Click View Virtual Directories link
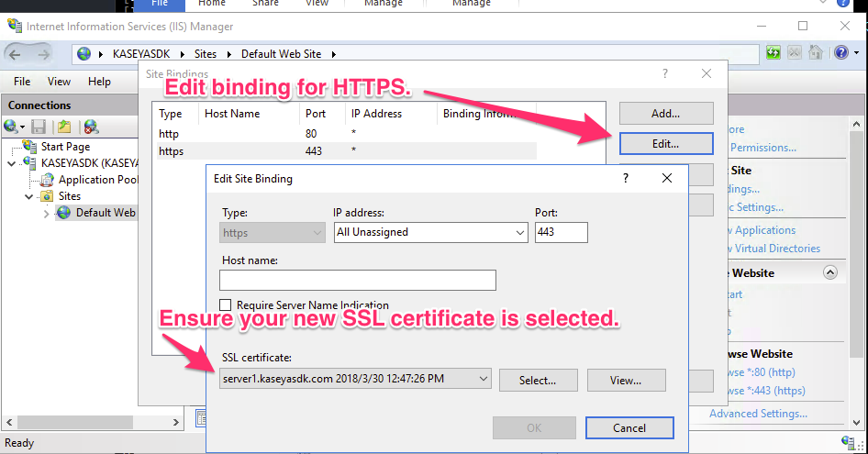This screenshot has width=868, height=454. click(x=775, y=249)
